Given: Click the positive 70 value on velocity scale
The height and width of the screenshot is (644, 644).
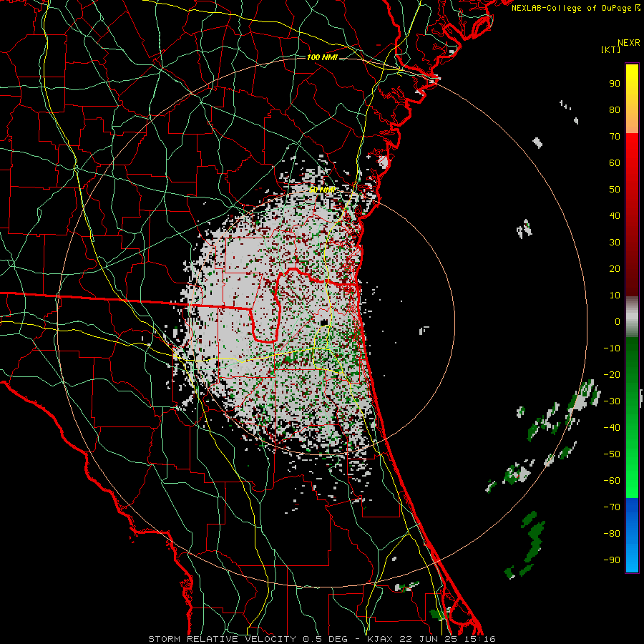Looking at the screenshot, I should pyautogui.click(x=615, y=137).
